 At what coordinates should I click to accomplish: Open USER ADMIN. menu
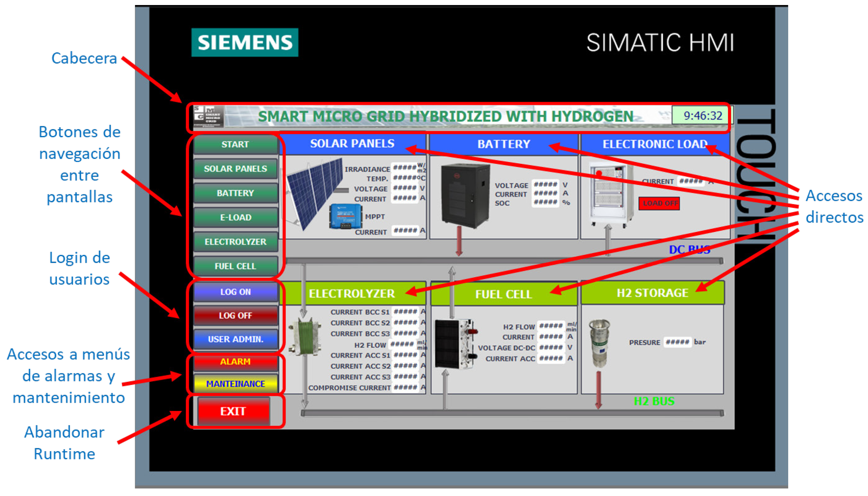(x=236, y=339)
